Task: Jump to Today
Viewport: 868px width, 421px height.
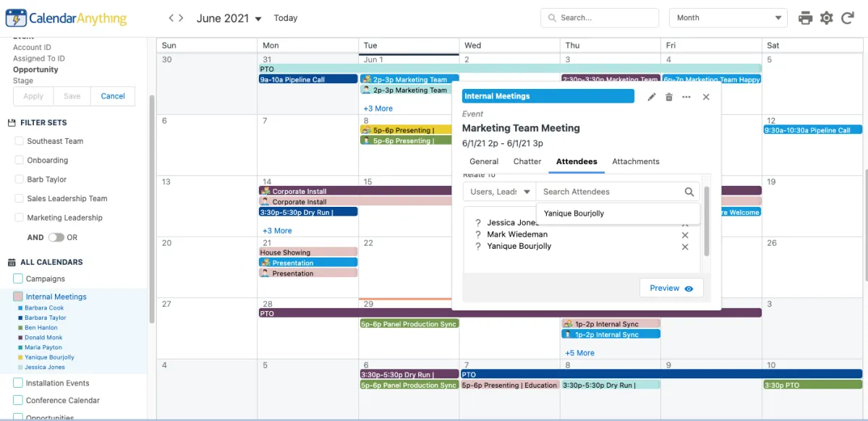Action: [x=286, y=18]
